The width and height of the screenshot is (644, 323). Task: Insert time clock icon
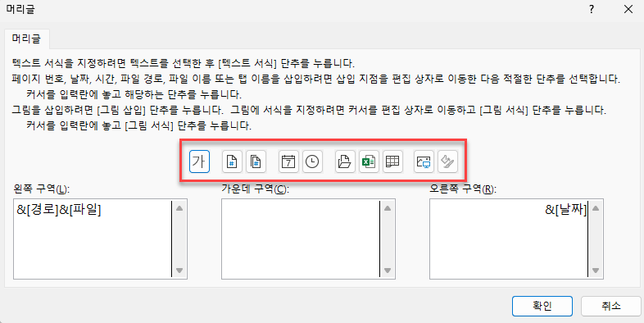312,161
